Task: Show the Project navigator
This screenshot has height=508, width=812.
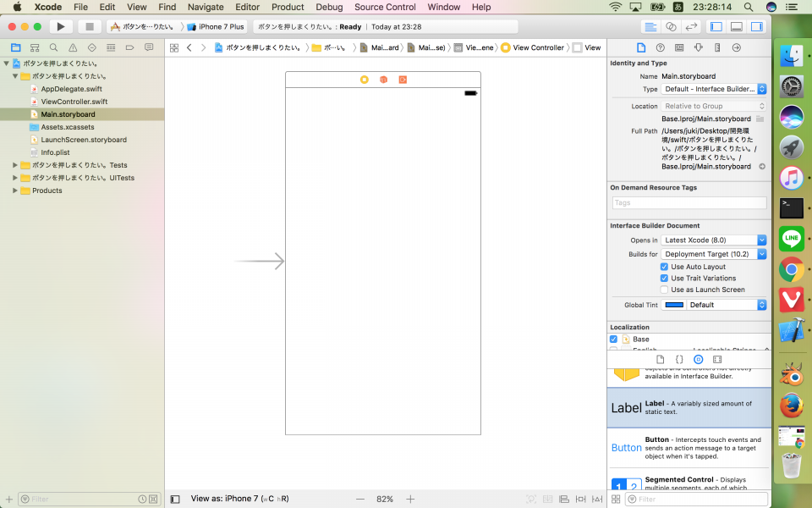Action: pos(15,47)
